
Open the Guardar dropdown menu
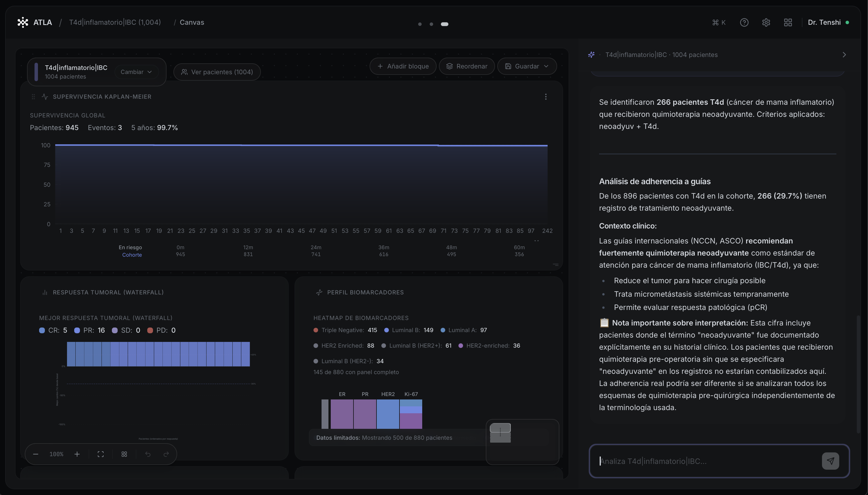click(x=527, y=66)
